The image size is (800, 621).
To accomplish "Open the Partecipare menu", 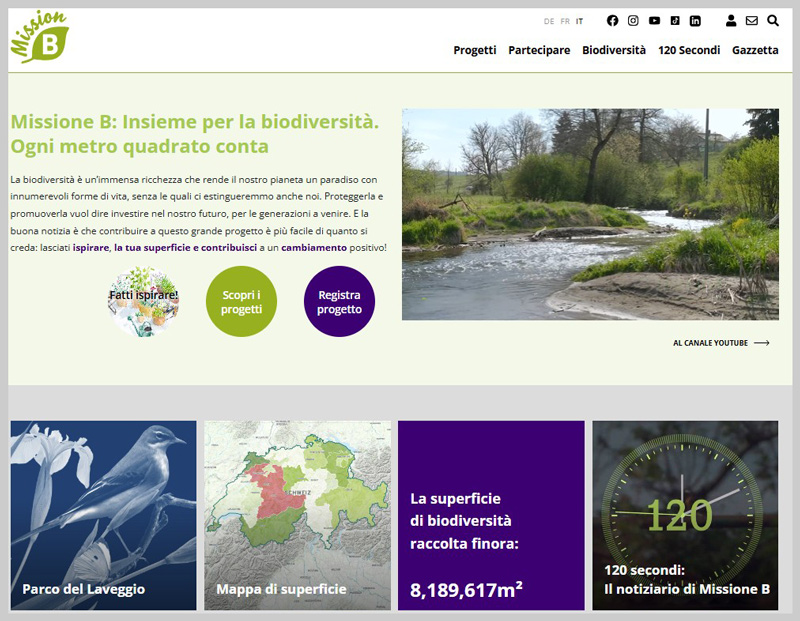I will (539, 50).
